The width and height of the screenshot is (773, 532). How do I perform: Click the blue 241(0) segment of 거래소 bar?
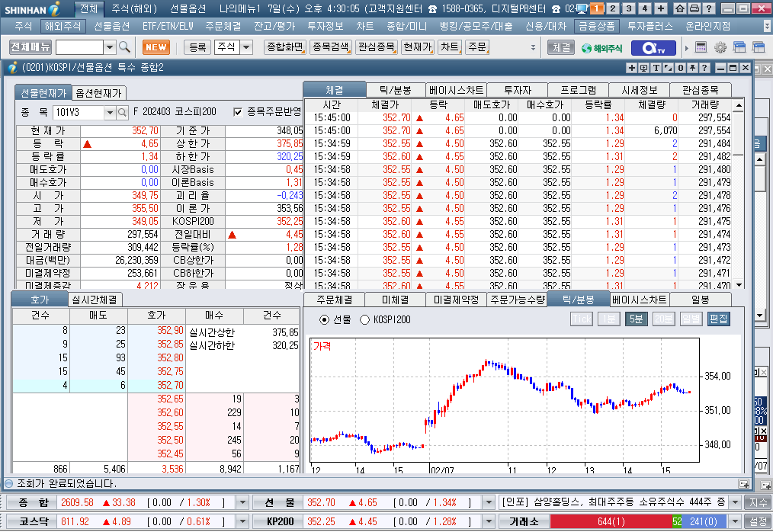(704, 521)
